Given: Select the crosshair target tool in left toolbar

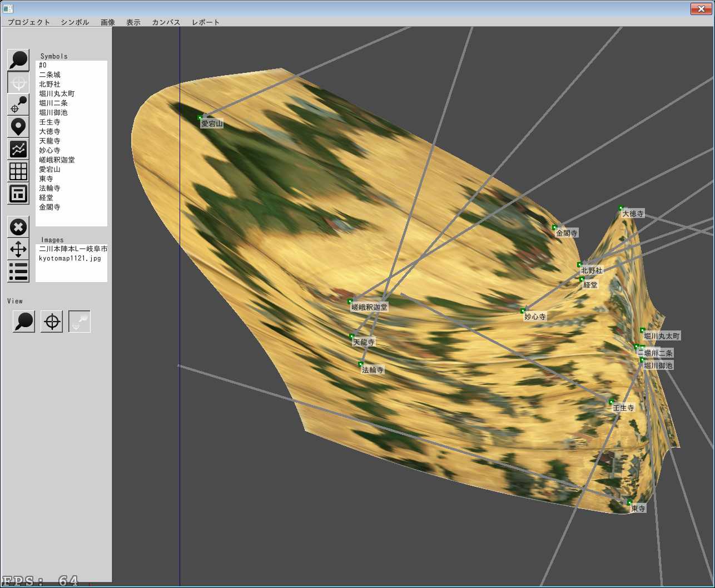Looking at the screenshot, I should 18,82.
